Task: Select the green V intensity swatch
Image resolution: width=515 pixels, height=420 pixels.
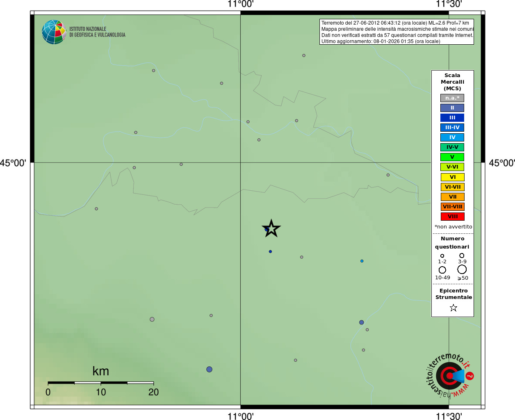Action: (452, 157)
